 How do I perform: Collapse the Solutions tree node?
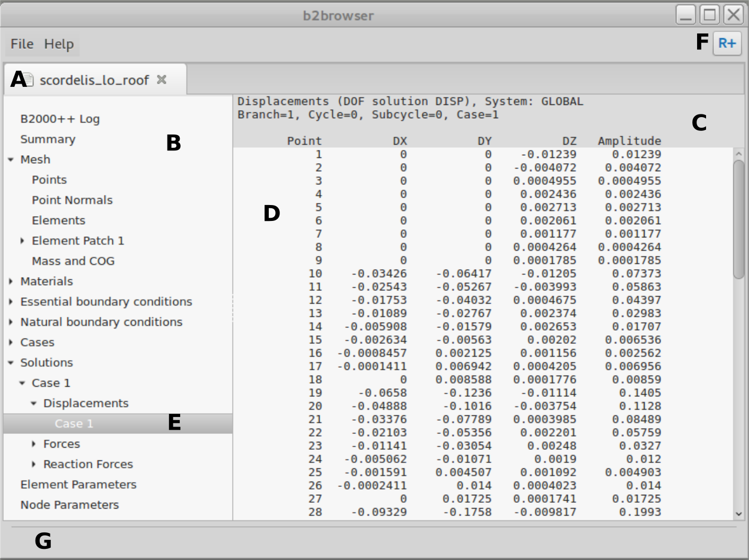click(x=11, y=363)
